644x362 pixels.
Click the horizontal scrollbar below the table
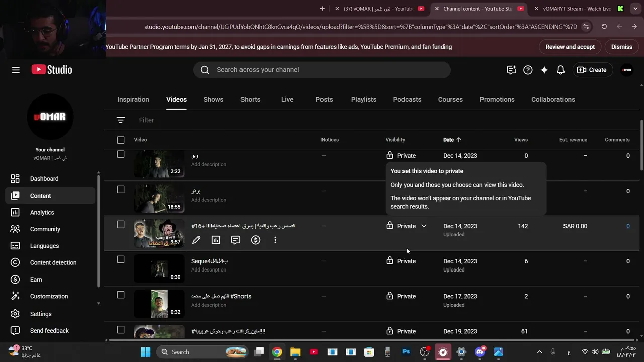tap(372, 340)
